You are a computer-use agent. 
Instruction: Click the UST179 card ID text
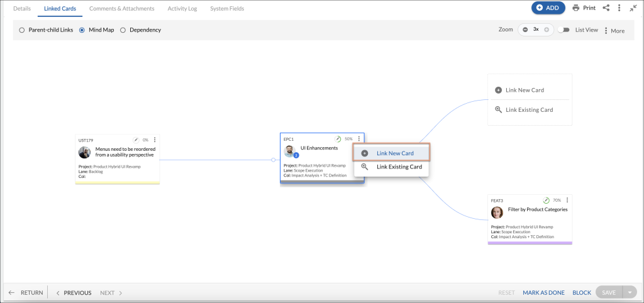click(86, 140)
